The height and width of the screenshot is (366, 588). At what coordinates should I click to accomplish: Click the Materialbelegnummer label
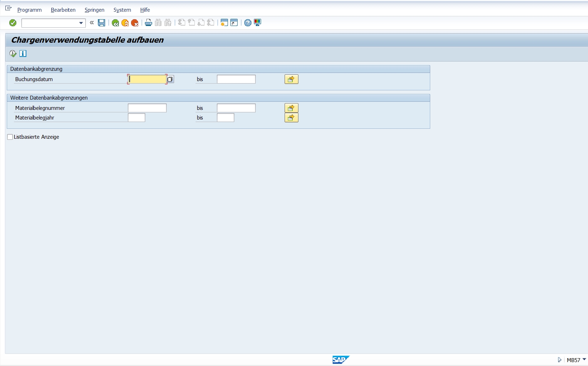point(40,108)
